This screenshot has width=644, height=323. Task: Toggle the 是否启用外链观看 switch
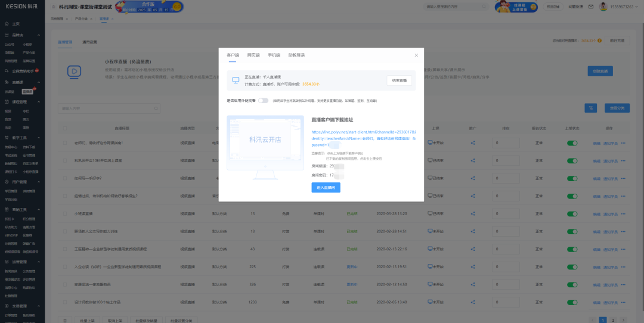pos(264,101)
